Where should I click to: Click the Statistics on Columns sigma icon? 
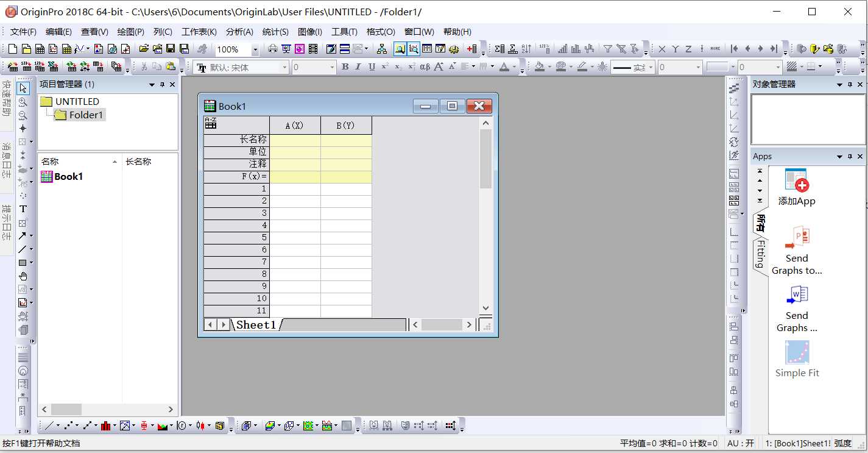pyautogui.click(x=499, y=49)
